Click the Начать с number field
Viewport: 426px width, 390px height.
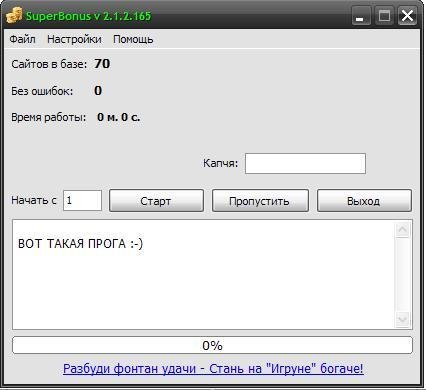[x=82, y=200]
